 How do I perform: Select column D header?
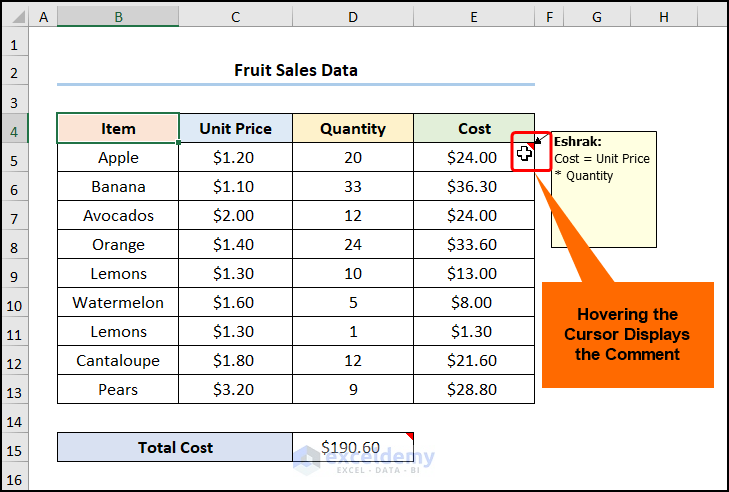pos(353,17)
